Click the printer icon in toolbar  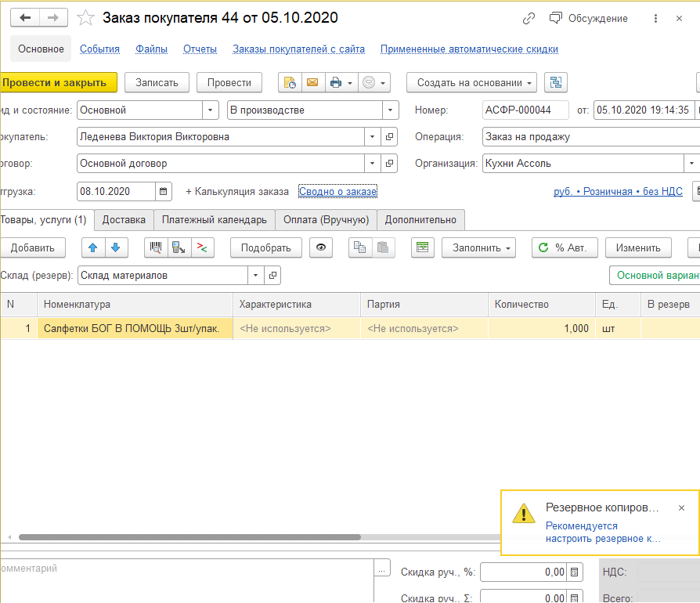pyautogui.click(x=336, y=82)
